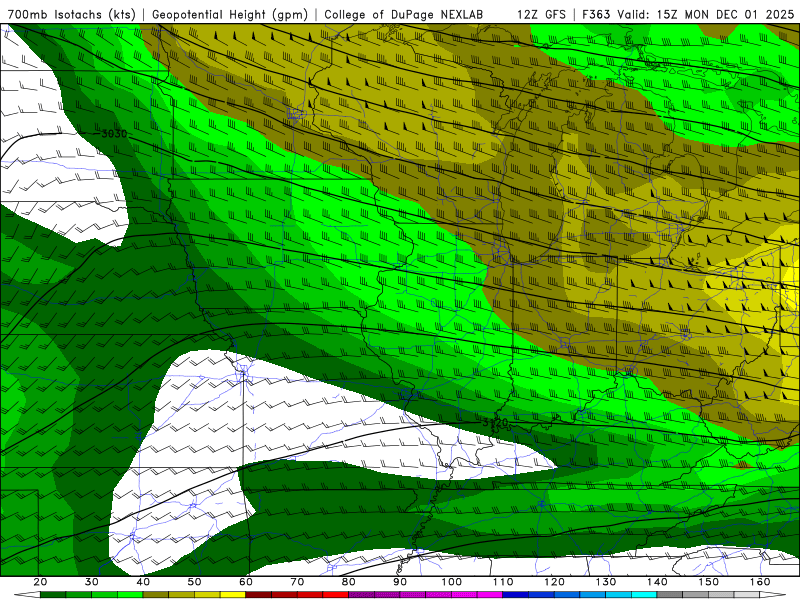
Task: Select the dark red swatch after 60
Action: (258, 595)
